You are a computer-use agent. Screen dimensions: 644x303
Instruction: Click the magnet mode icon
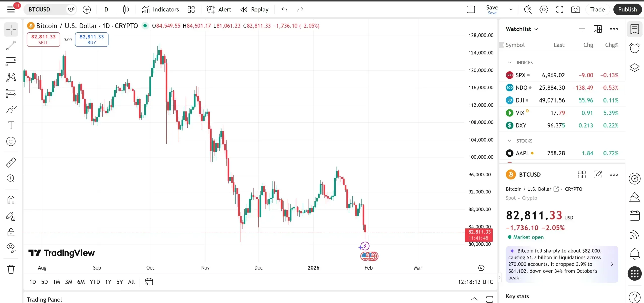[x=11, y=200]
